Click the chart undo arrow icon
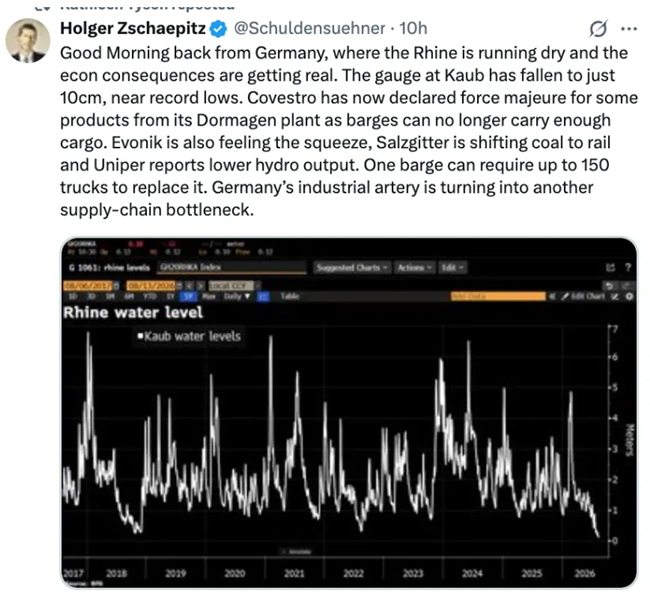 point(609,286)
